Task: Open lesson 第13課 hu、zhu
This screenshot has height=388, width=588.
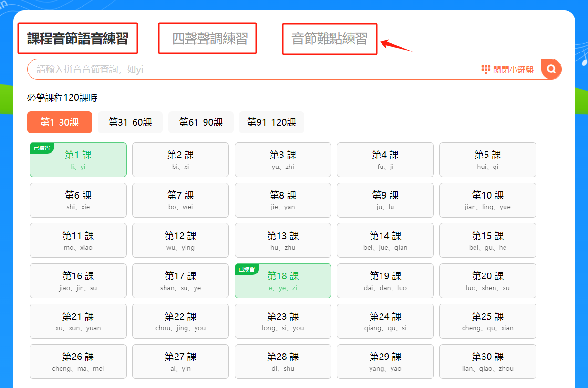Action: click(283, 241)
